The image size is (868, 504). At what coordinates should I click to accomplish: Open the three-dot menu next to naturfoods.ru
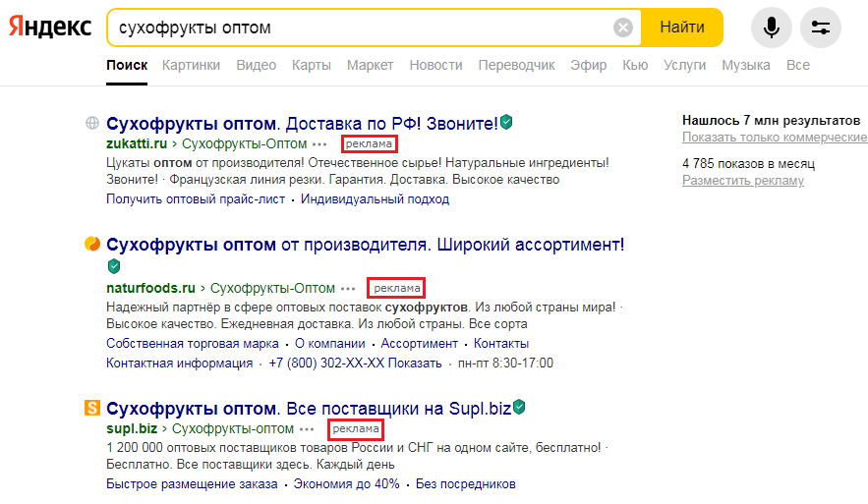pos(348,289)
